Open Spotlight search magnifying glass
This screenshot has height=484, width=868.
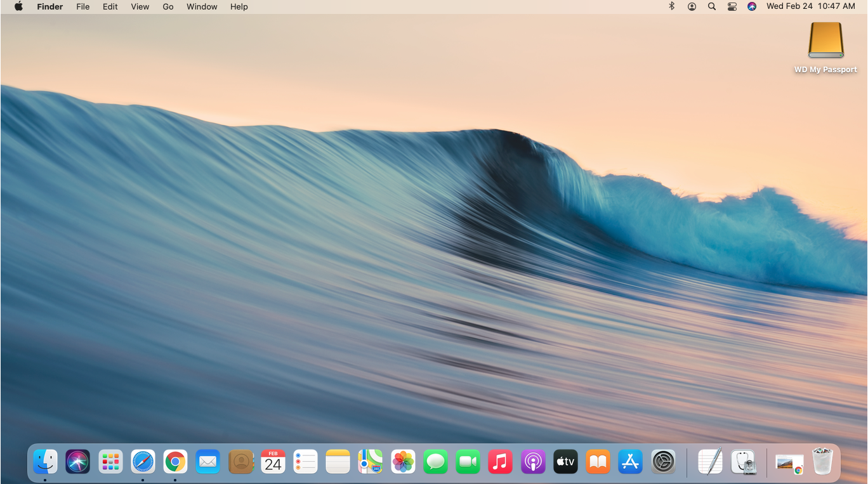712,6
